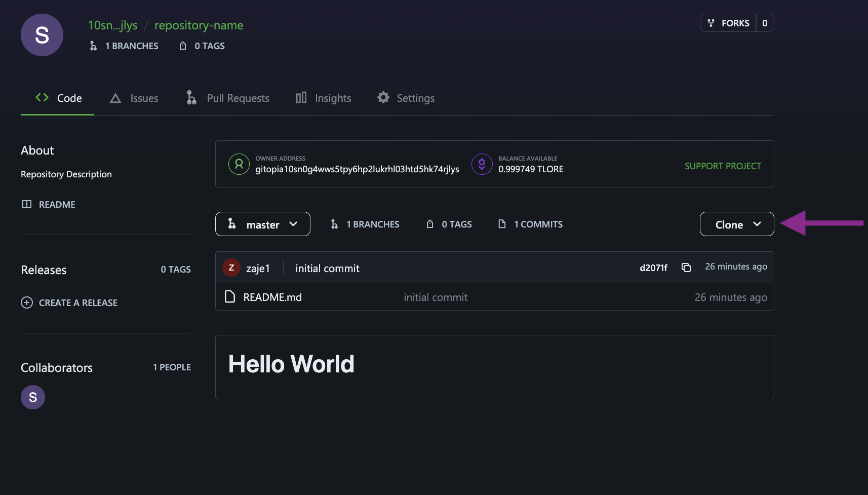Screen dimensions: 868x495
Task: Go to the Insights tab
Action: [x=324, y=98]
